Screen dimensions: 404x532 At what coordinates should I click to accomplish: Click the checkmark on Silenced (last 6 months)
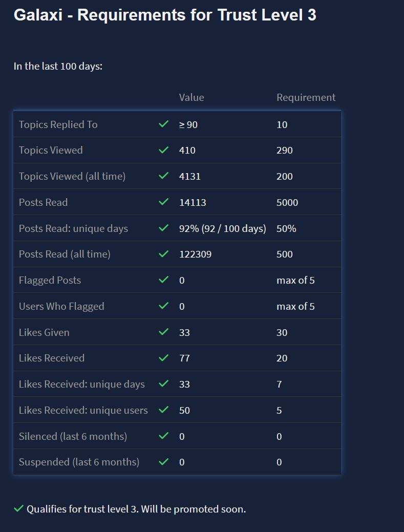(x=164, y=436)
